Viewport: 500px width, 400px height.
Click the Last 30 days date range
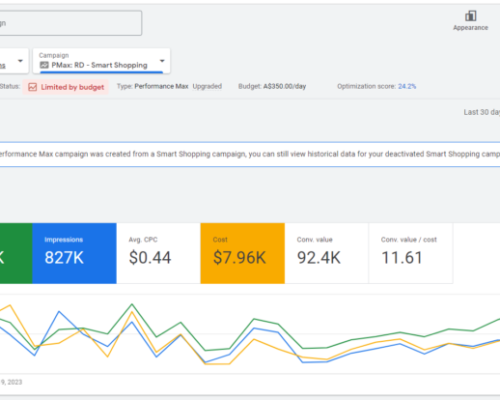click(482, 112)
